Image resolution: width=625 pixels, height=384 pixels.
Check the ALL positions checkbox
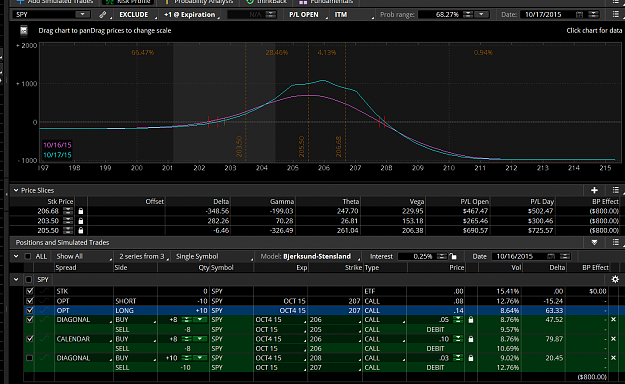(x=28, y=256)
